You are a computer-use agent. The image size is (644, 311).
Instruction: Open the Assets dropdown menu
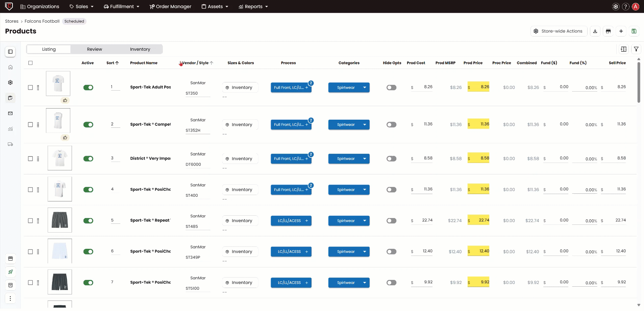215,6
